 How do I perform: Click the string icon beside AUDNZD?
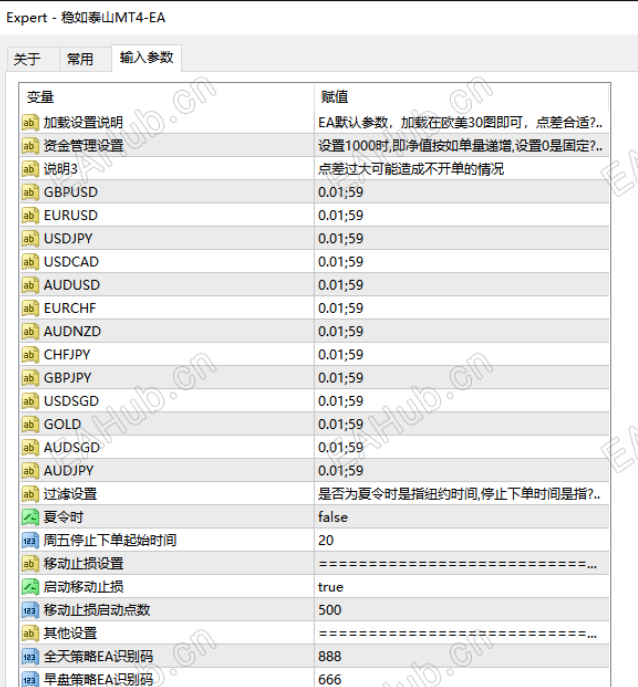pyautogui.click(x=30, y=332)
